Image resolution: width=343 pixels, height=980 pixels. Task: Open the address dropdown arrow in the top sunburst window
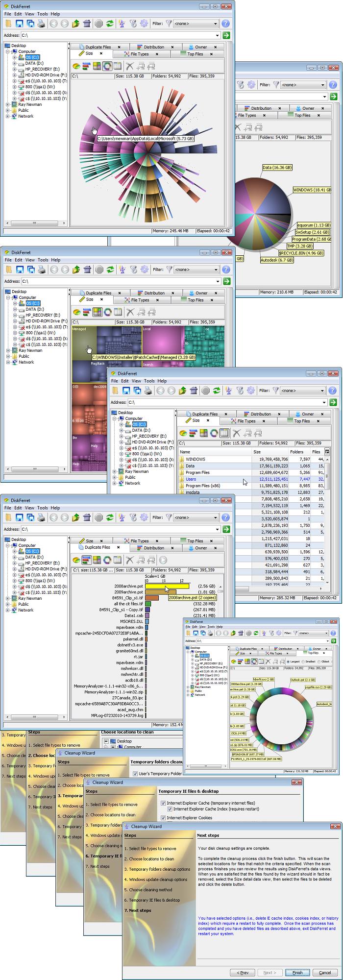click(x=218, y=35)
